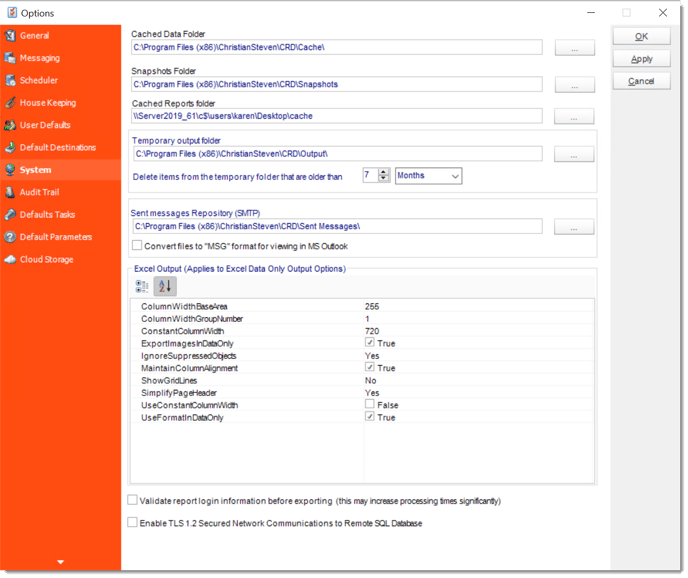Image resolution: width=688 pixels, height=578 pixels.
Task: Open the Audit Trail icon
Action: (10, 192)
